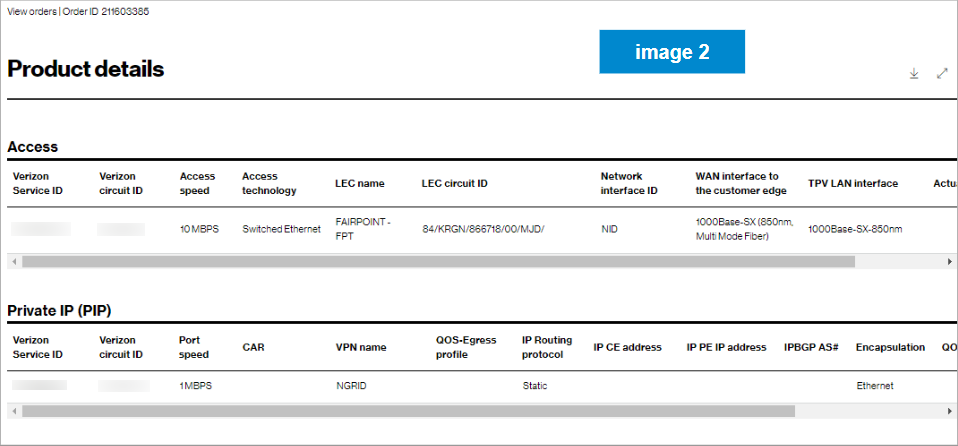Viewport: 958px width, 446px height.
Task: Click the Order ID 211603385 breadcrumb
Action: pos(107,12)
